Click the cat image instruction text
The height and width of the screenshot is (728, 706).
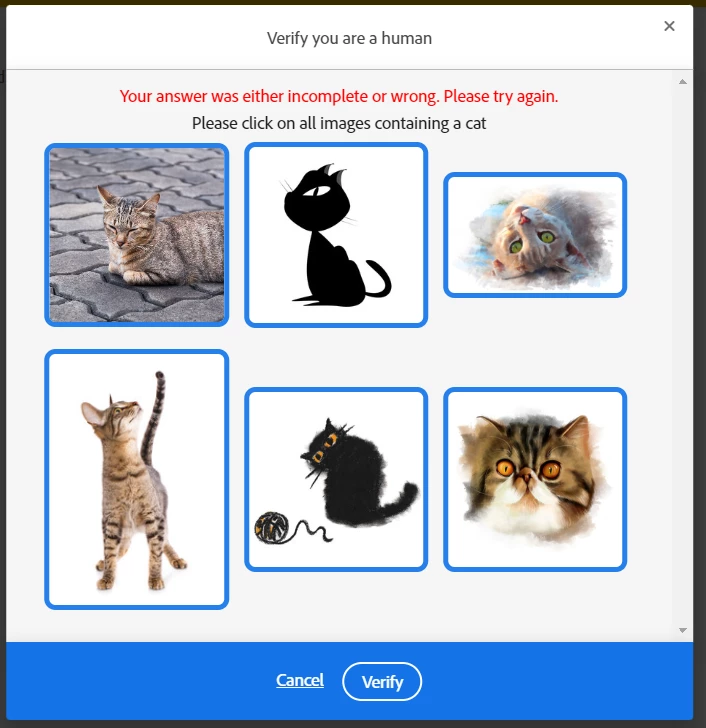339,124
